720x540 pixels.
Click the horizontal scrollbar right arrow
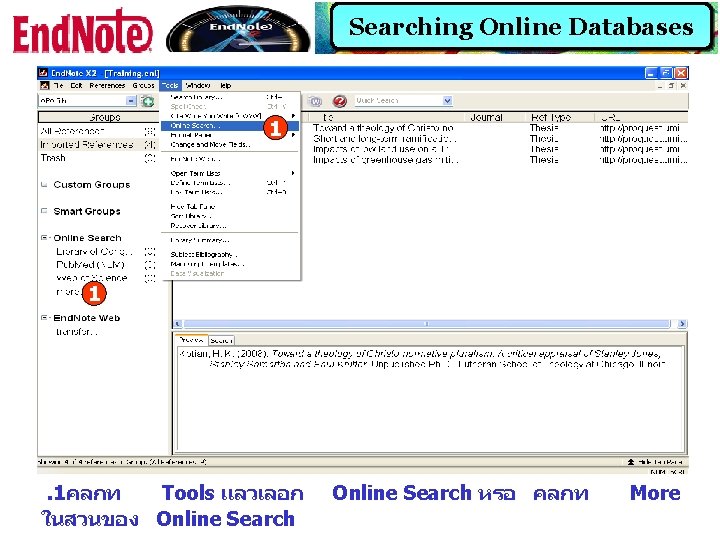tap(682, 324)
